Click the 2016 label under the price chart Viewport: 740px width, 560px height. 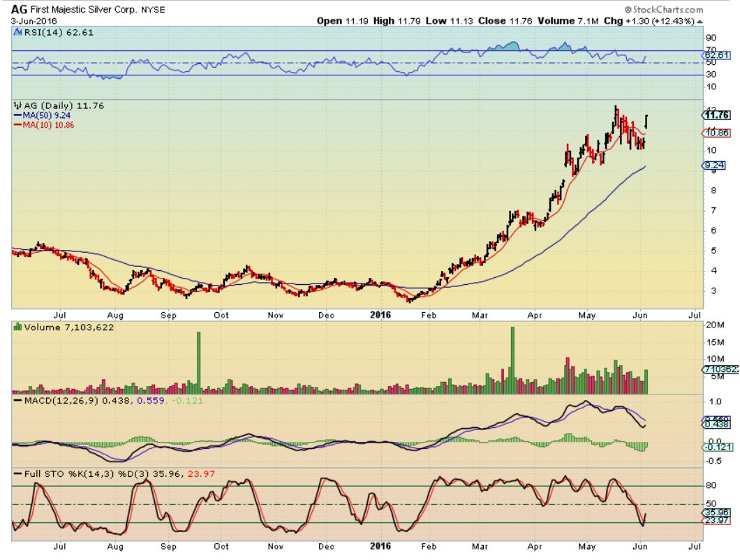pyautogui.click(x=380, y=315)
